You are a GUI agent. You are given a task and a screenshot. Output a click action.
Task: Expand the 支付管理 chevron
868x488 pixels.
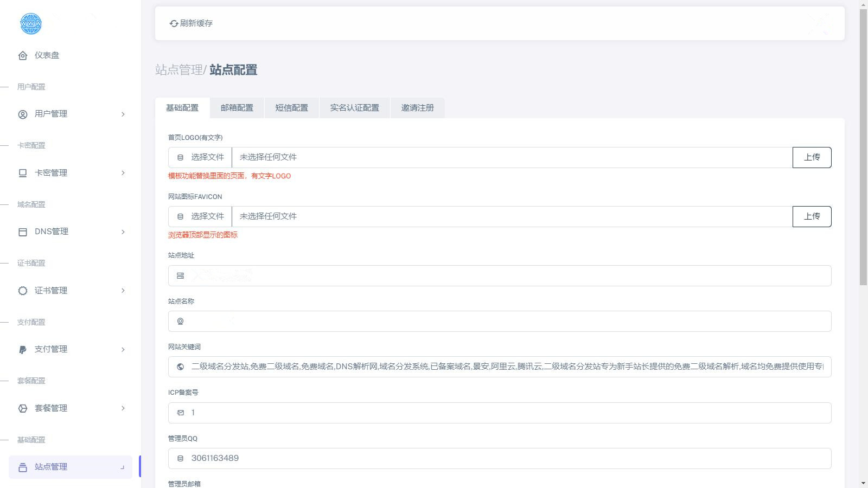click(123, 350)
